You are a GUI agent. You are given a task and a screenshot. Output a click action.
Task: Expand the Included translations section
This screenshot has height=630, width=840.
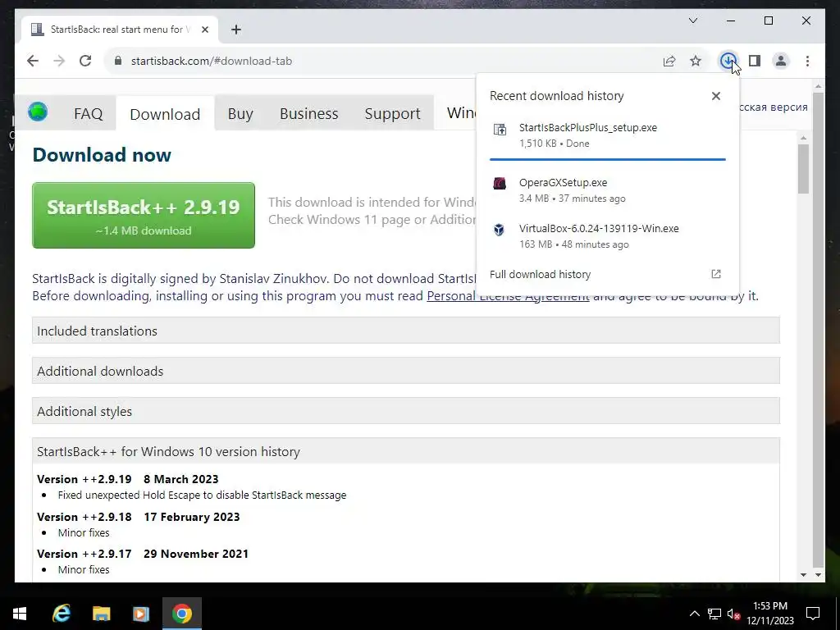click(406, 331)
